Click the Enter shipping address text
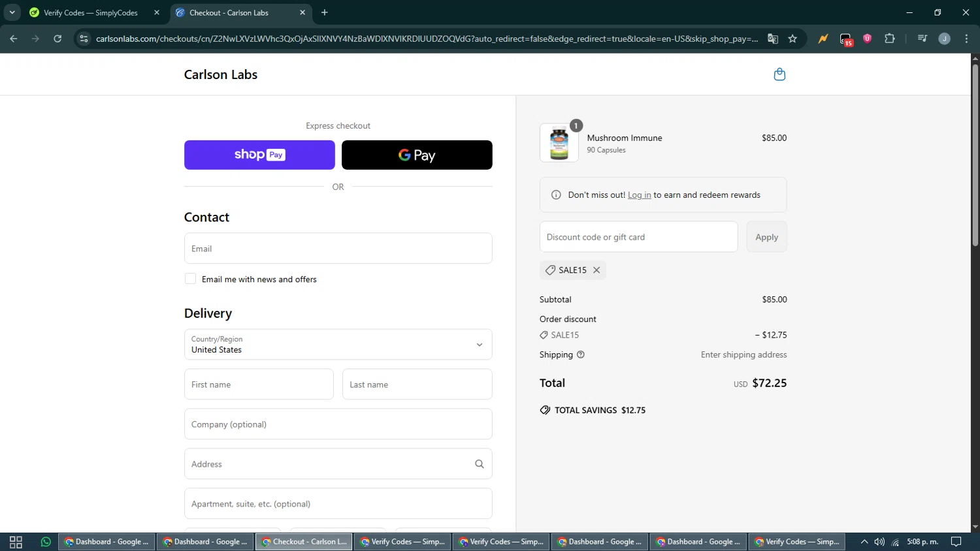The height and width of the screenshot is (551, 980). (x=743, y=354)
